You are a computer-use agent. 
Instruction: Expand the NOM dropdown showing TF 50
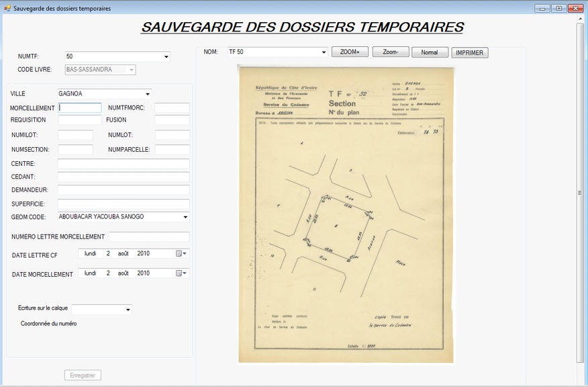coord(324,52)
